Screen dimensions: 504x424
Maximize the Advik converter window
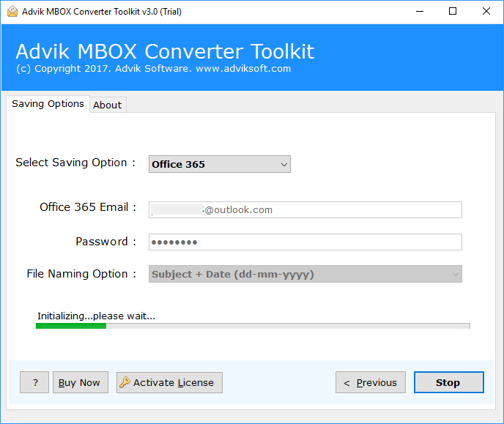point(453,12)
